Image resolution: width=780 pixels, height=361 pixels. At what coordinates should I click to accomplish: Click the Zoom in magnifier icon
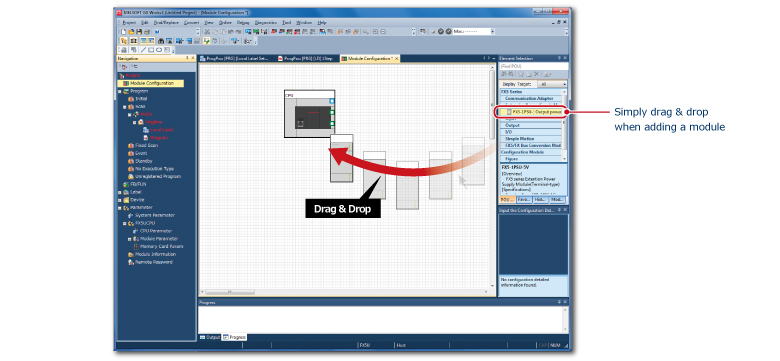[x=375, y=31]
